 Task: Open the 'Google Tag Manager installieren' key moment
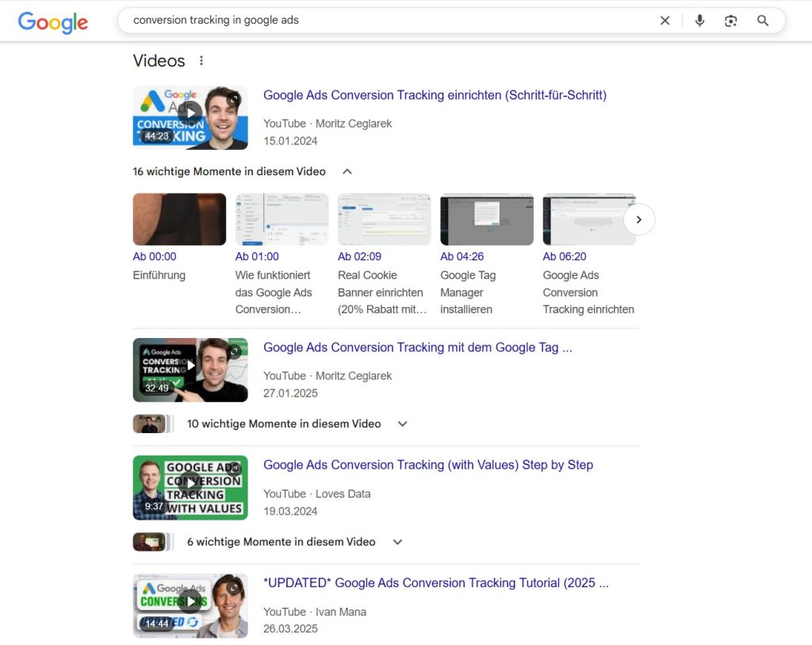pos(486,219)
